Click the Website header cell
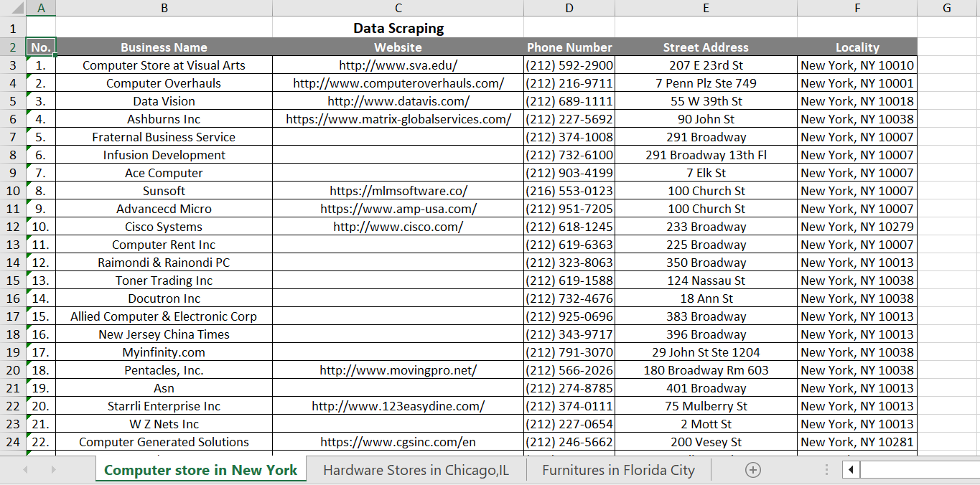980x485 pixels. click(398, 47)
